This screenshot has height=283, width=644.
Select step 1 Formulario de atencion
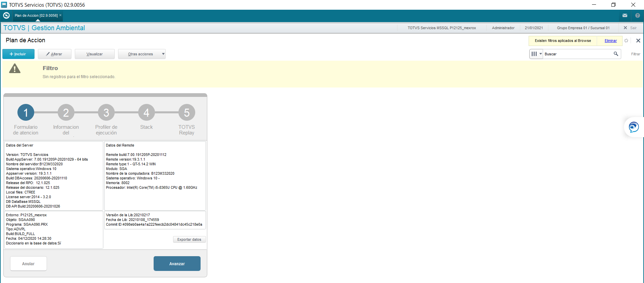[x=26, y=112]
